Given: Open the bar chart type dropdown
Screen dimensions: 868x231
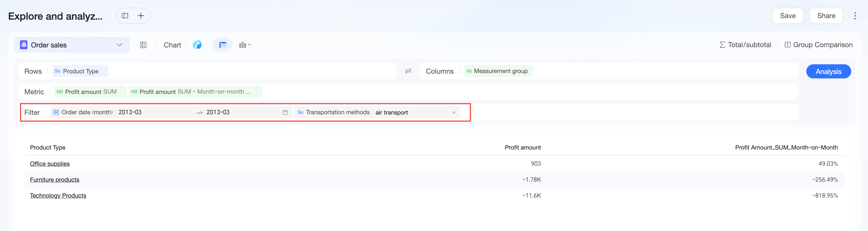Looking at the screenshot, I should click(245, 45).
